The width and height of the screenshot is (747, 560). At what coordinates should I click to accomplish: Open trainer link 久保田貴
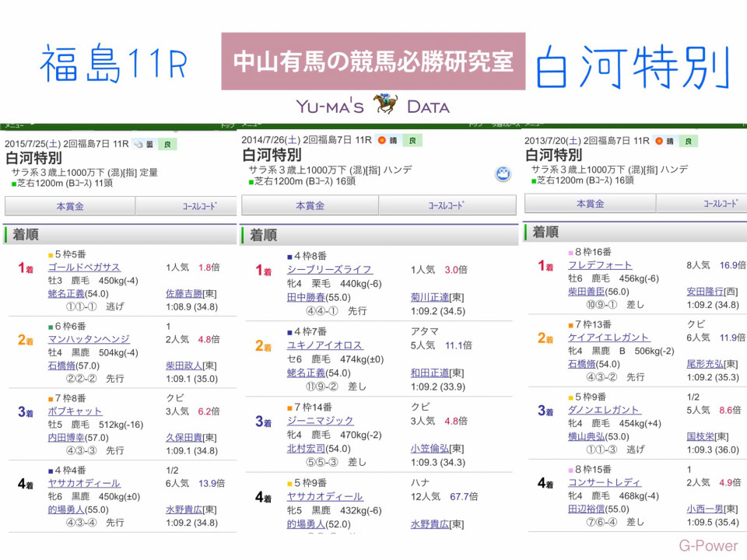point(184,438)
